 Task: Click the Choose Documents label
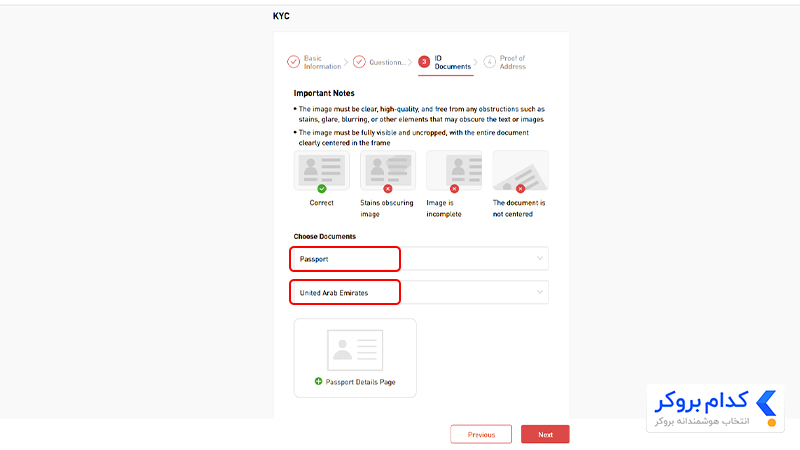click(324, 236)
